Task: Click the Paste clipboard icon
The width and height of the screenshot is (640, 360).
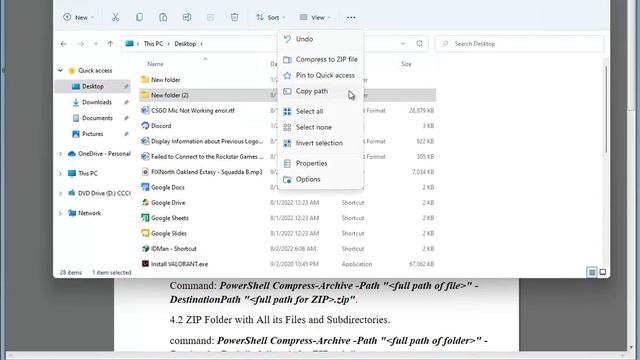Action: point(163,18)
